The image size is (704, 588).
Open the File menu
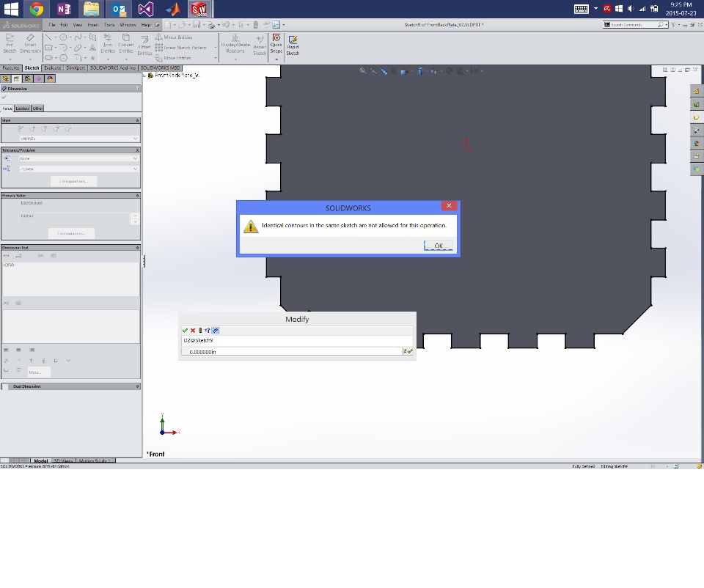(51, 25)
